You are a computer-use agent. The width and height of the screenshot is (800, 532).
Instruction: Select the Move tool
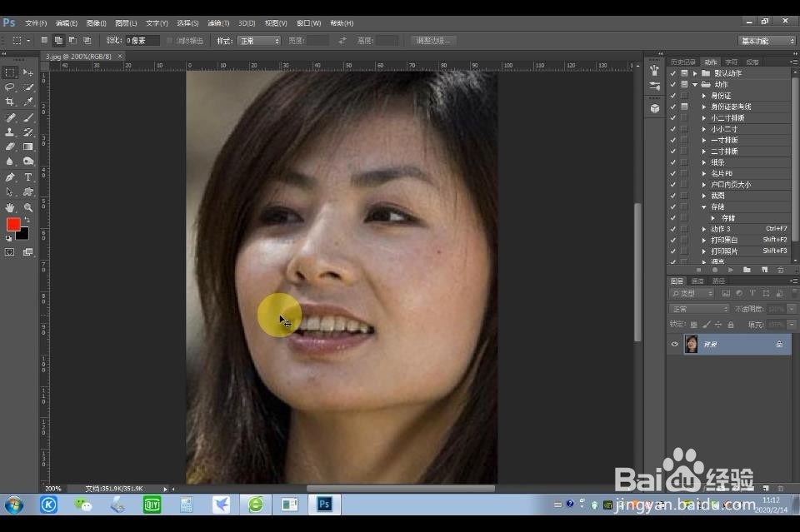pos(28,72)
